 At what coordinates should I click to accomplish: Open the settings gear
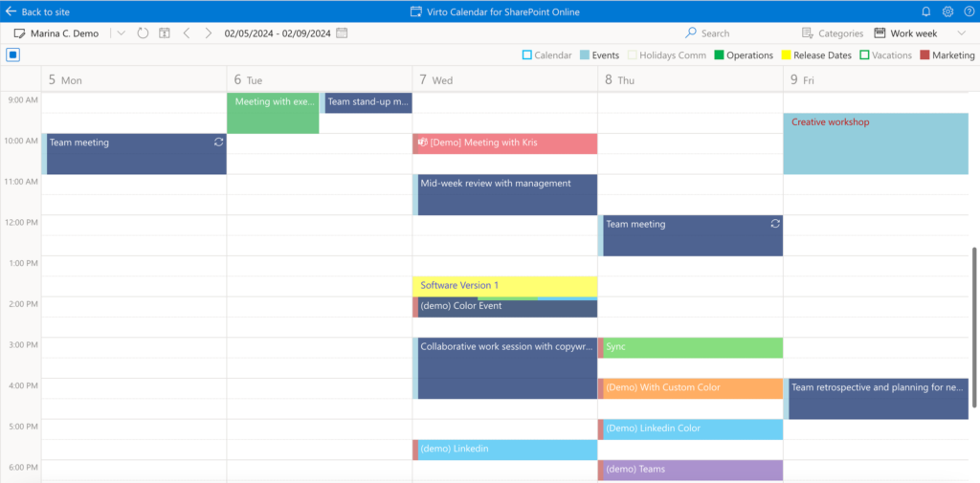(947, 11)
